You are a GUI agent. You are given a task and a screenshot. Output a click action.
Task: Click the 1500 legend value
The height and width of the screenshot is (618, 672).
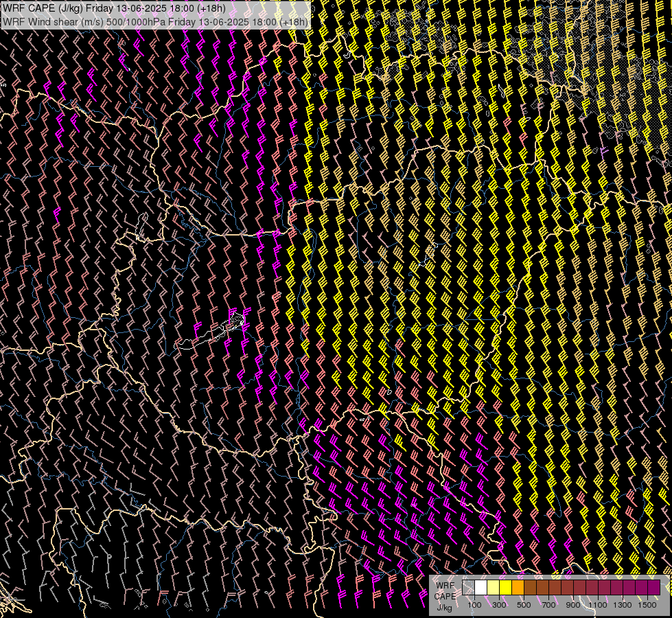coord(647,605)
